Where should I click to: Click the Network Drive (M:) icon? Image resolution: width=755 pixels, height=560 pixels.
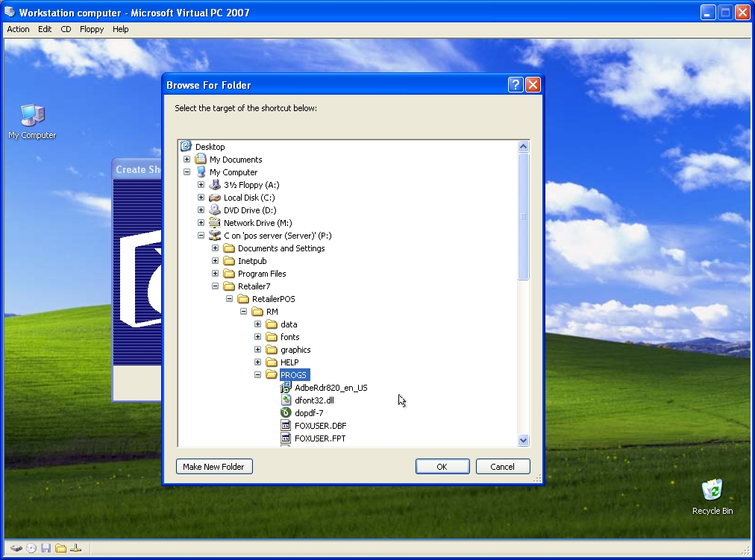215,223
